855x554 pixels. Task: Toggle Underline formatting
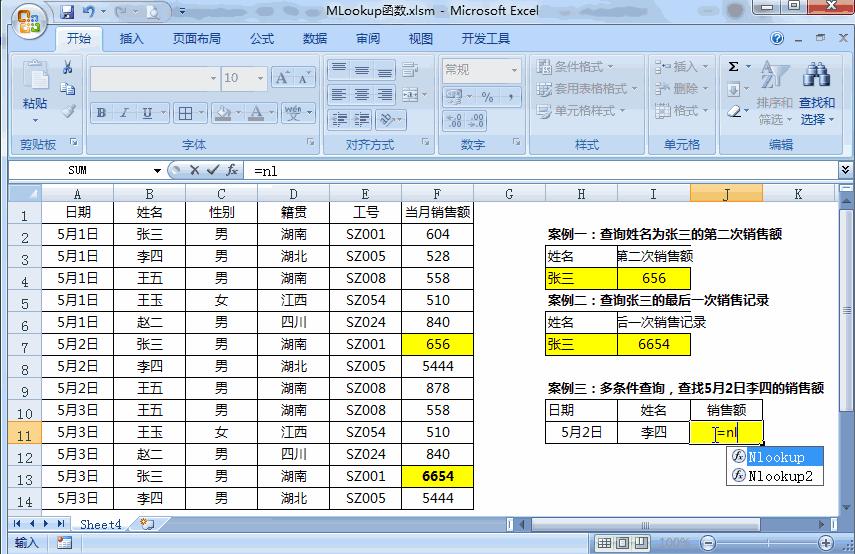tap(147, 113)
